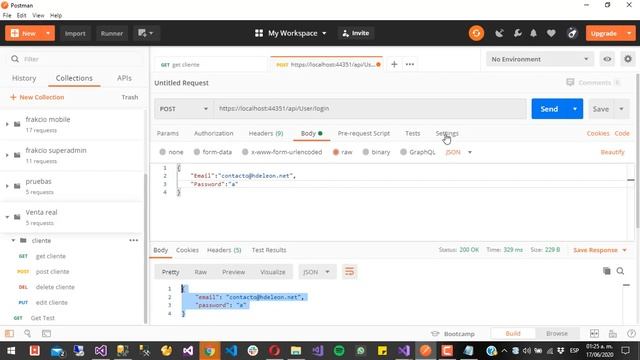Open the Send button dropdown arrow
The height and width of the screenshot is (360, 640).
(575, 109)
